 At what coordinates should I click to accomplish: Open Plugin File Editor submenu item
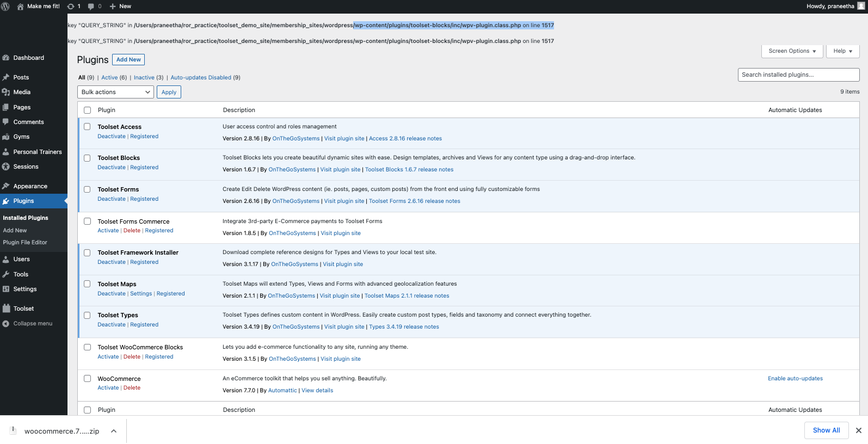(x=25, y=242)
